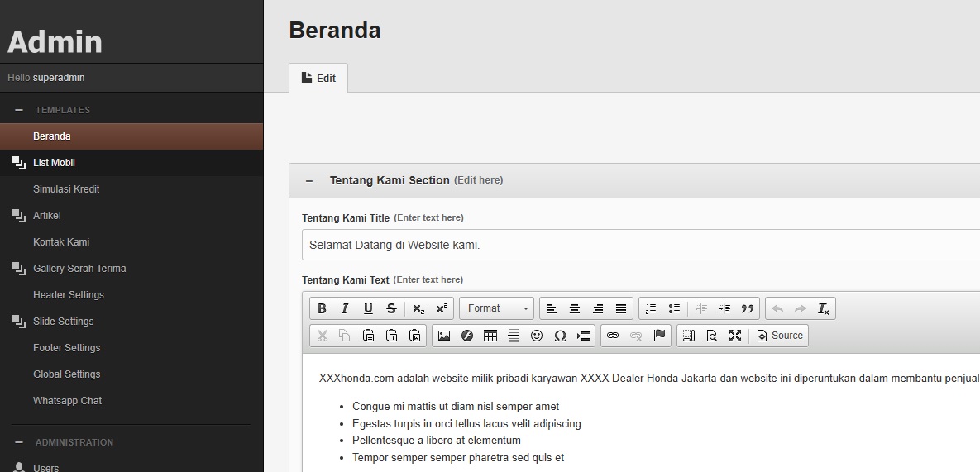Open the Format dropdown
The width and height of the screenshot is (980, 472).
click(497, 308)
